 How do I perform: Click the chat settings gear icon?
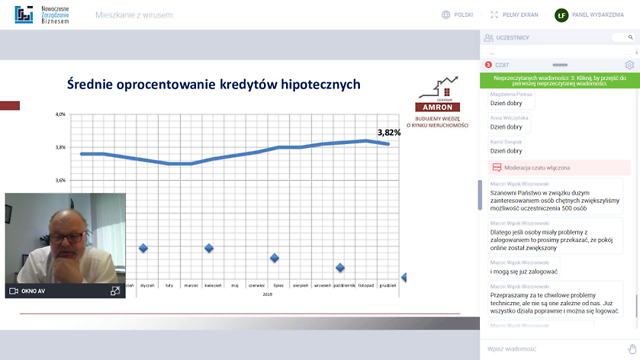629,65
